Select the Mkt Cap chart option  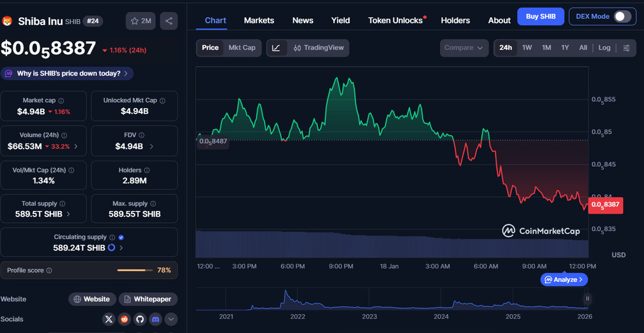pyautogui.click(x=241, y=48)
